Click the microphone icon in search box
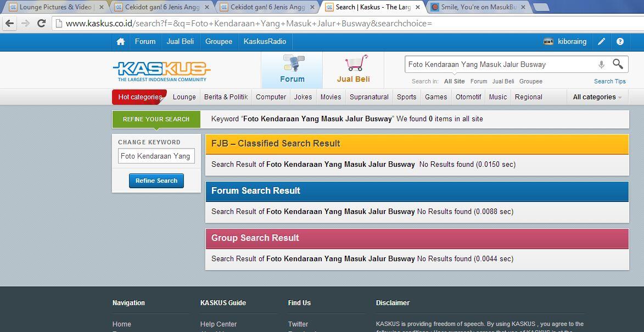 click(601, 64)
